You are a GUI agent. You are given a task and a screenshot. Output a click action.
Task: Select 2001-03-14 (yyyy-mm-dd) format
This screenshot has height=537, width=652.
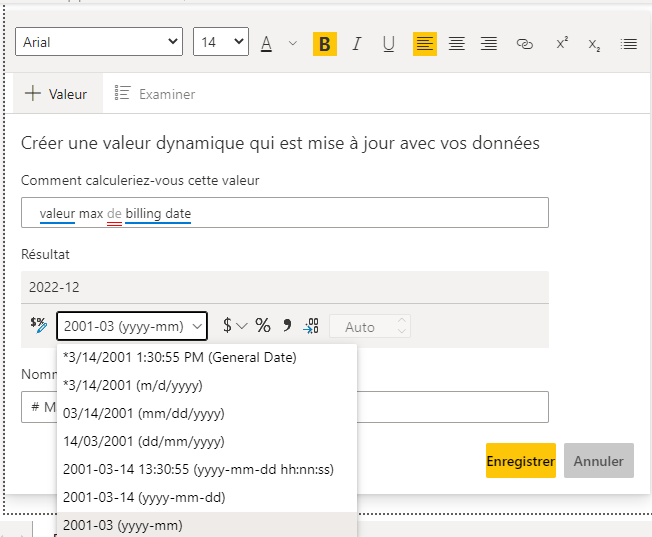point(207,497)
